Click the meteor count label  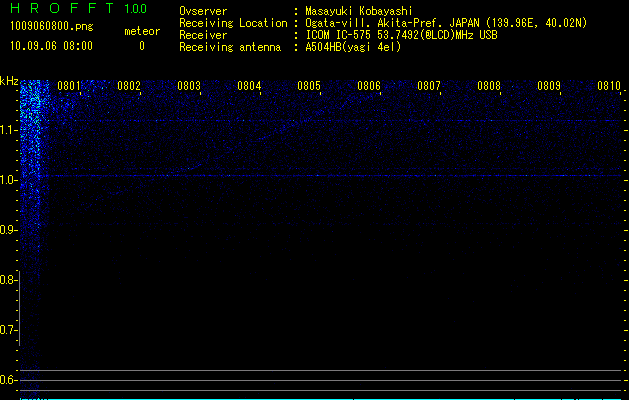(x=142, y=31)
